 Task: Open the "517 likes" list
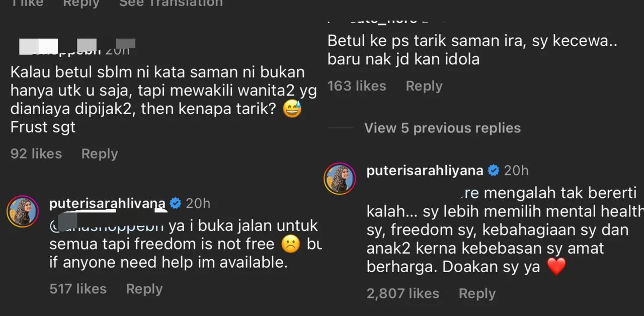[x=78, y=289]
